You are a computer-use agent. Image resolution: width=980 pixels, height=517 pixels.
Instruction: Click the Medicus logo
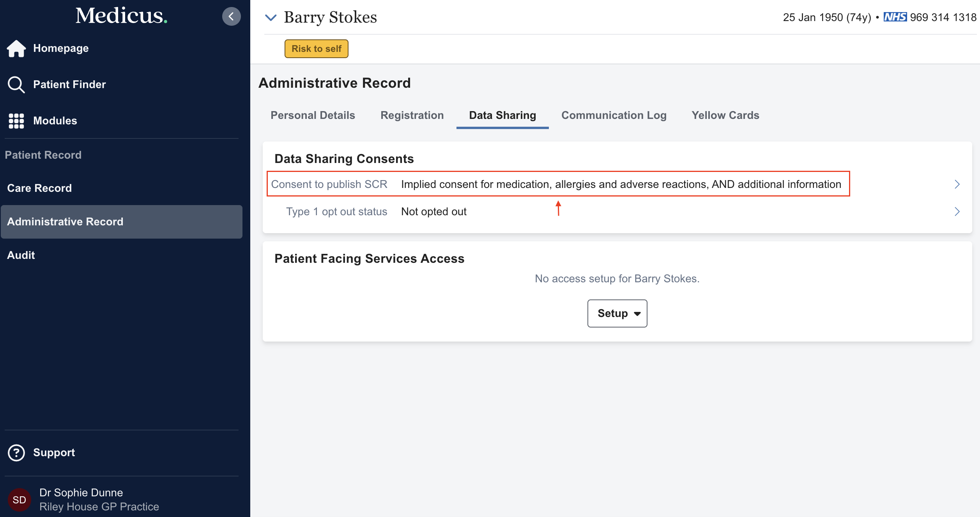click(x=121, y=16)
